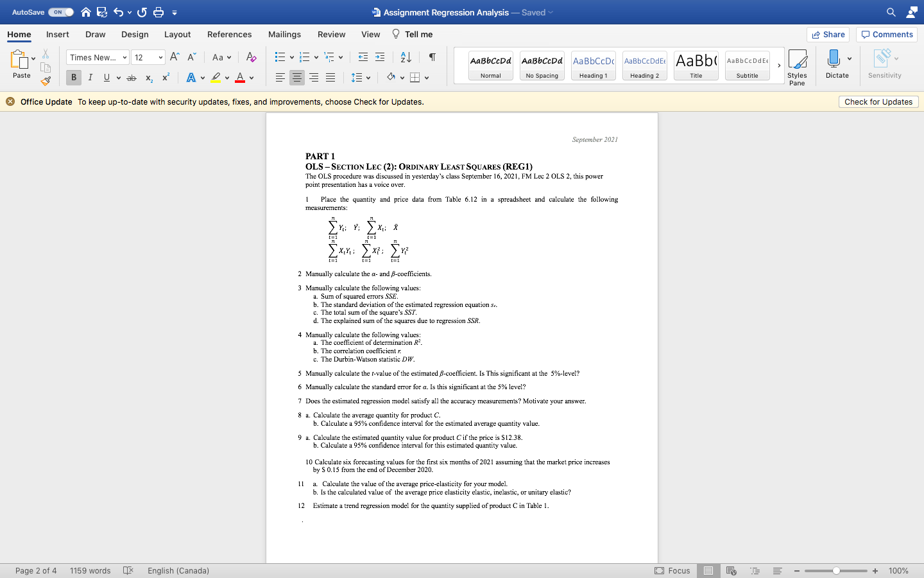The height and width of the screenshot is (578, 924).
Task: Open the Insert tab
Action: point(58,35)
